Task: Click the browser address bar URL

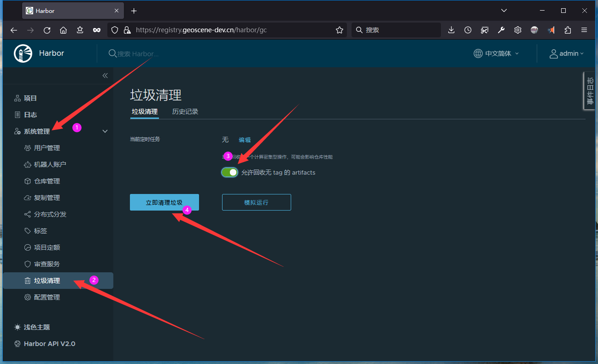Action: point(201,30)
